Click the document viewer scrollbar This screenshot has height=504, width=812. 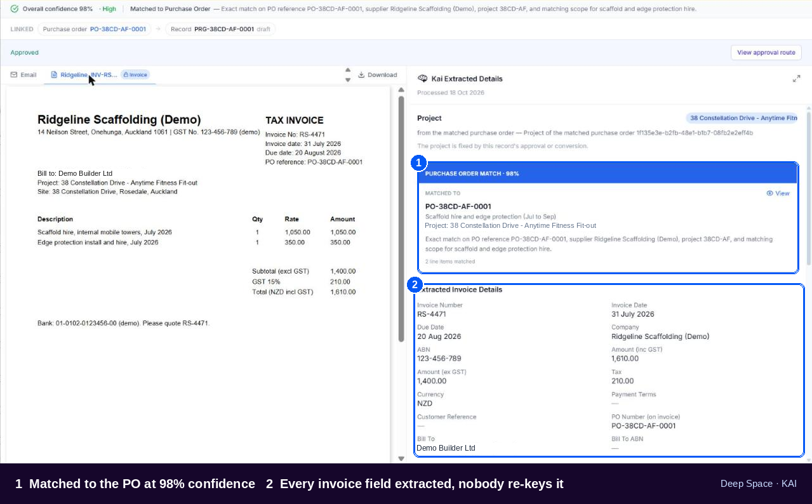click(401, 219)
